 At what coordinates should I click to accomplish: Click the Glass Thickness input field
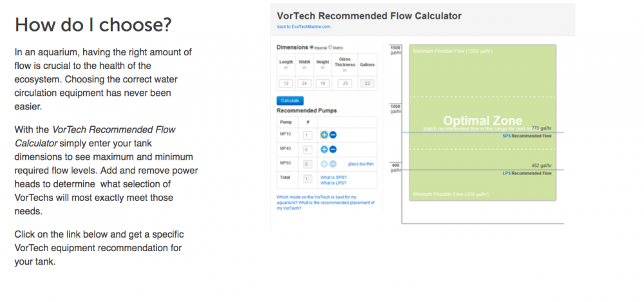(x=345, y=83)
